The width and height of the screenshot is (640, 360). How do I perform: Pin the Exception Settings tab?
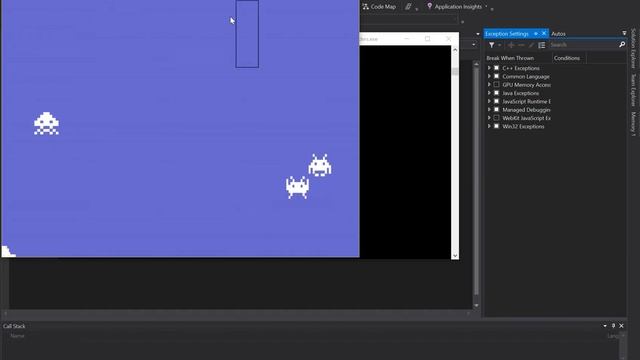click(536, 33)
